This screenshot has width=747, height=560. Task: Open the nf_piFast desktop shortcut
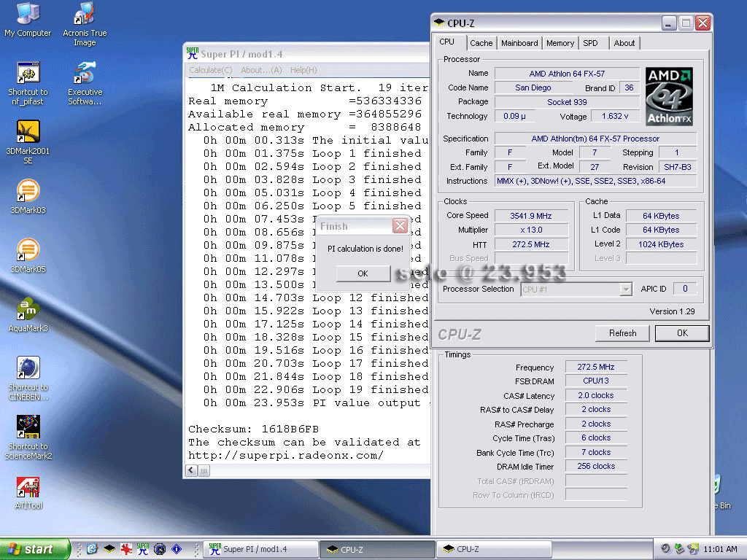tap(28, 74)
